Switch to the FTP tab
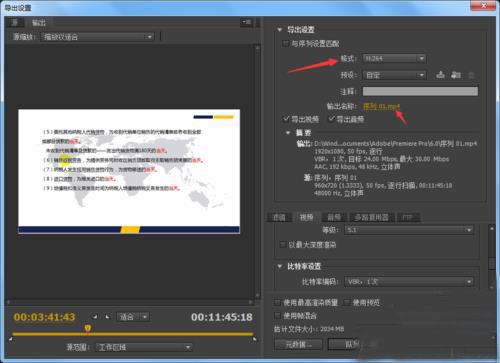 408,217
